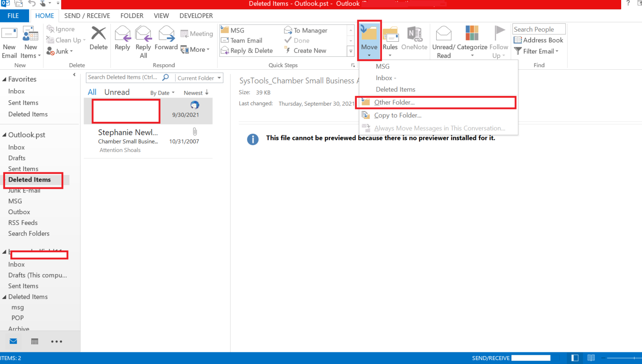
Task: Open the Junk dropdown
Action: coord(60,51)
